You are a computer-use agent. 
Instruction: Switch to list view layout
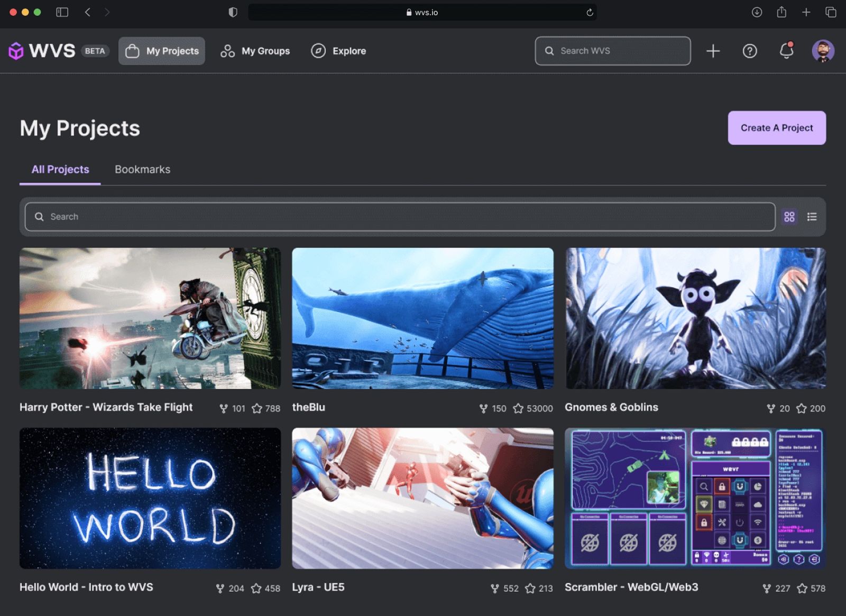point(812,216)
